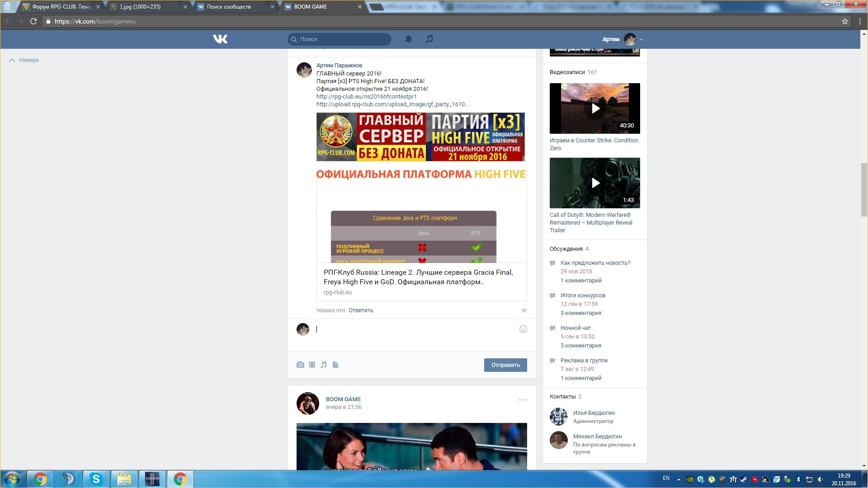
Task: Open the notifications bell
Action: pyautogui.click(x=408, y=39)
